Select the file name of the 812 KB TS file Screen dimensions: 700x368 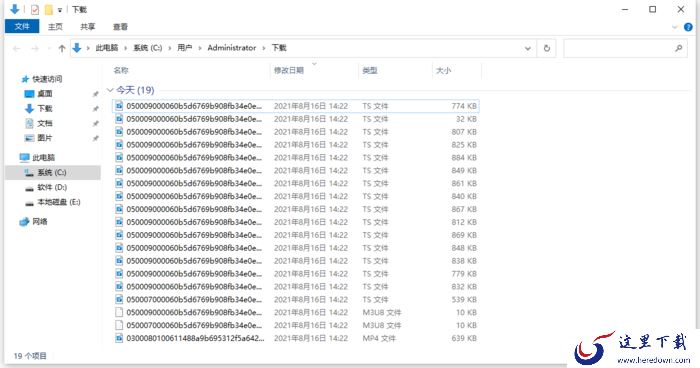point(194,222)
